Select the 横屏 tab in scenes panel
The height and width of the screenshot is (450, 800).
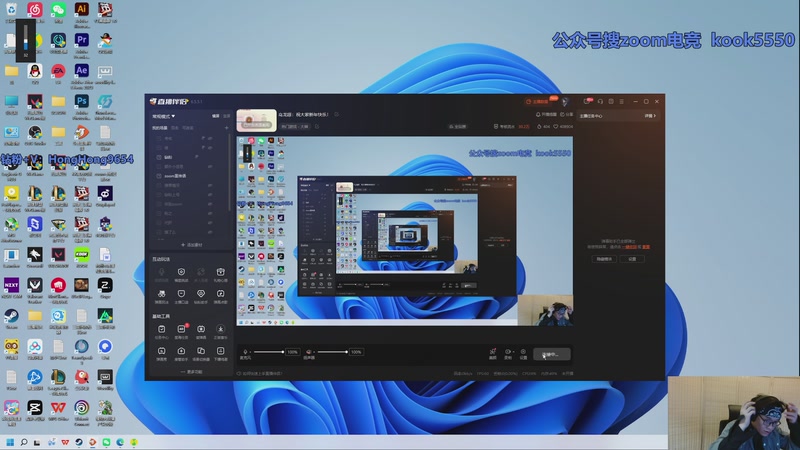click(175, 128)
